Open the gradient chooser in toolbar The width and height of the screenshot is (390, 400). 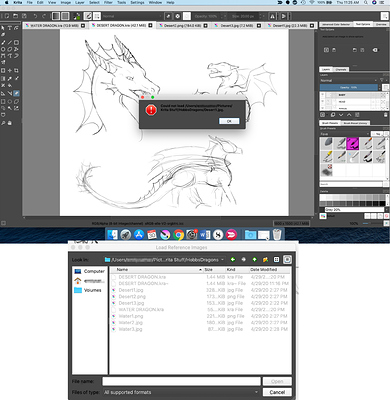tap(56, 16)
